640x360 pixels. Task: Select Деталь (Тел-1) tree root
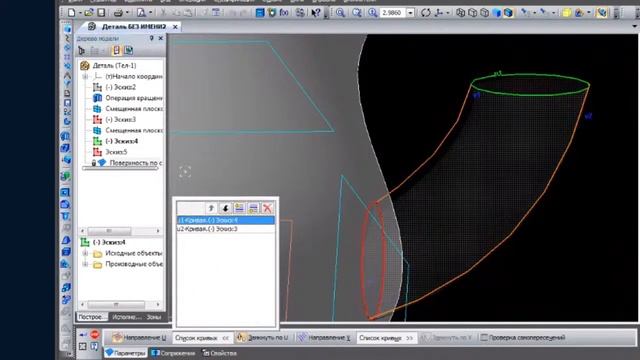114,65
